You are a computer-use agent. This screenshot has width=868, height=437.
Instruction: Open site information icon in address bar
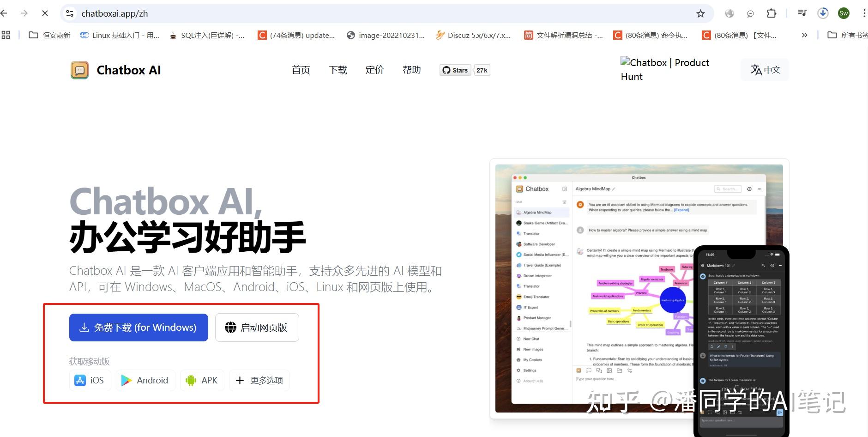70,13
